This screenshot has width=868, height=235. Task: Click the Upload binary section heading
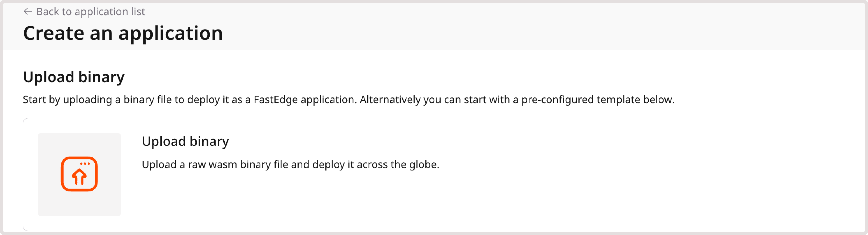click(74, 77)
